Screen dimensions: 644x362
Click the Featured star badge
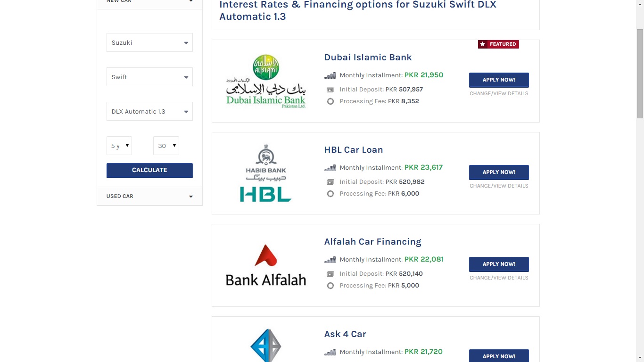click(498, 44)
